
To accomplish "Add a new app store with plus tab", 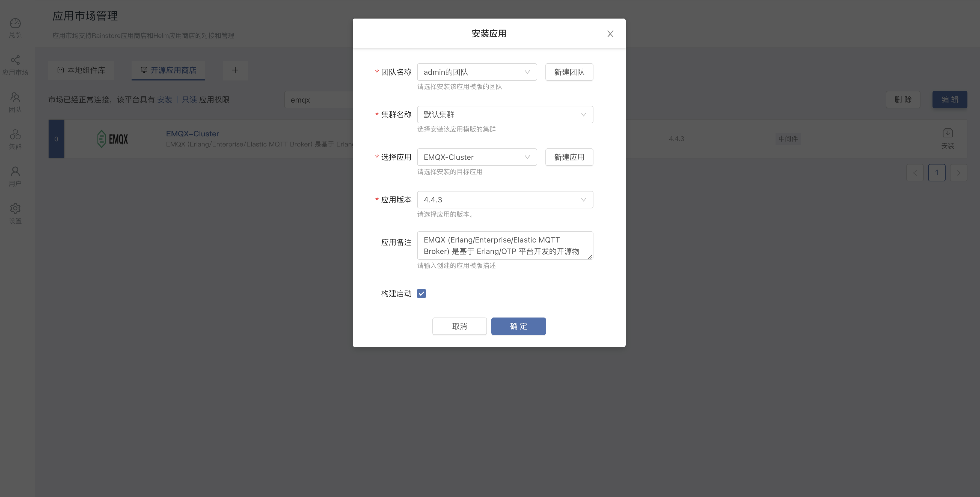I will tap(235, 70).
